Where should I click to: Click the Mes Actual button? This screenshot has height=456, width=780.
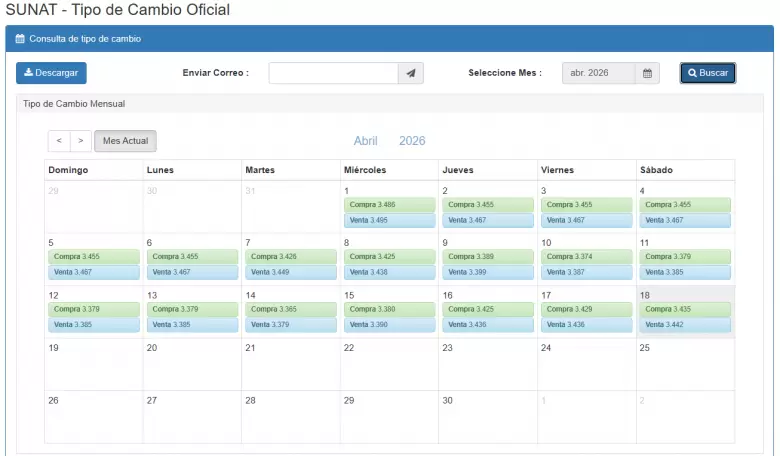(x=125, y=141)
